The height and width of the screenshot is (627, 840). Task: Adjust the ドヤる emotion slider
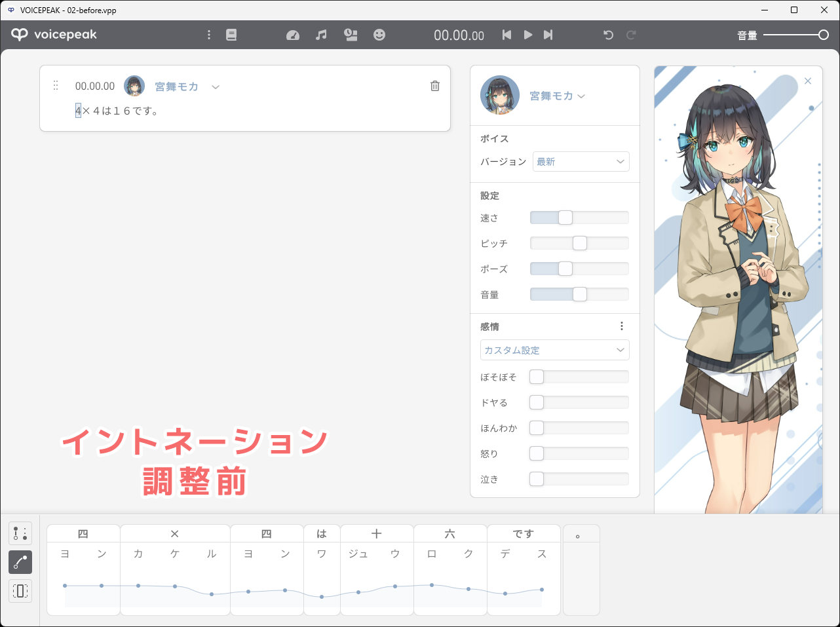[579, 402]
